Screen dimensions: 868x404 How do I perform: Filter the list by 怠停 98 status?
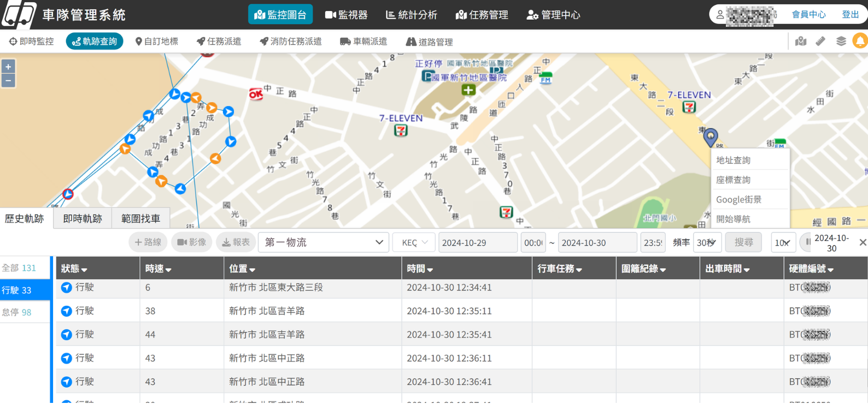pyautogui.click(x=25, y=312)
